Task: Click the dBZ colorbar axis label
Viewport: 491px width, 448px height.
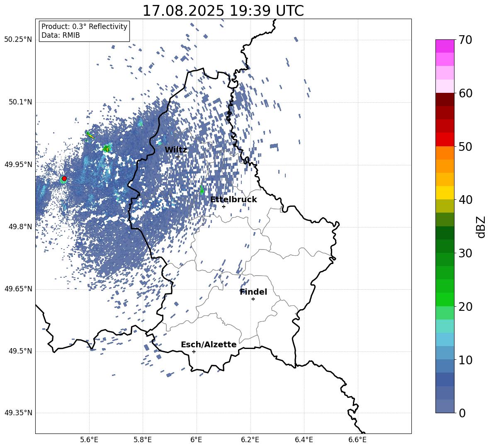Action: click(x=481, y=227)
